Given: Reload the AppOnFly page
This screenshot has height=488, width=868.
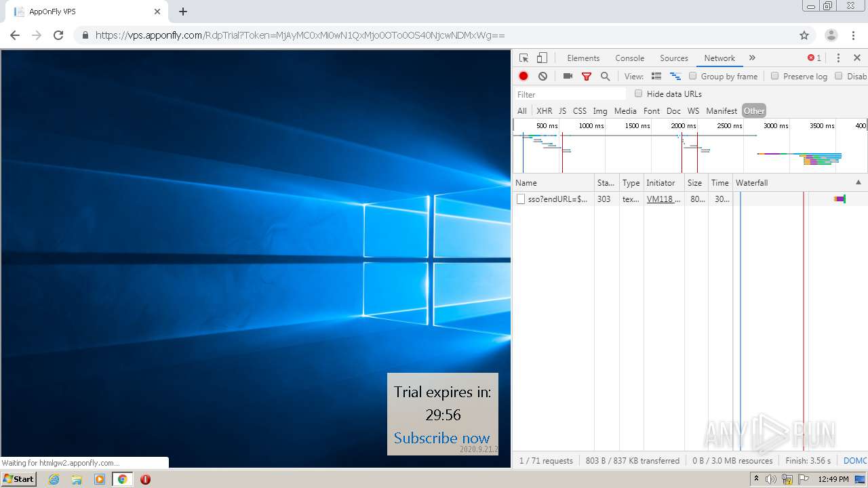Looking at the screenshot, I should coord(58,35).
